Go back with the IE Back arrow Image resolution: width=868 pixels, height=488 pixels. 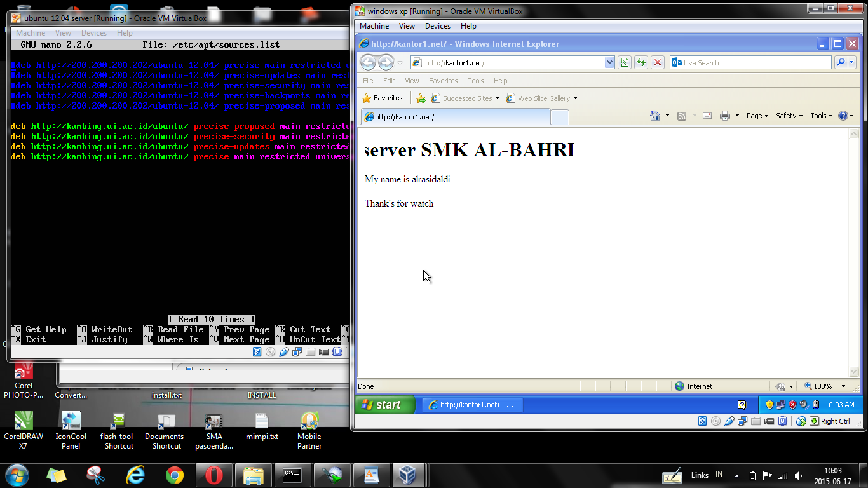[369, 62]
